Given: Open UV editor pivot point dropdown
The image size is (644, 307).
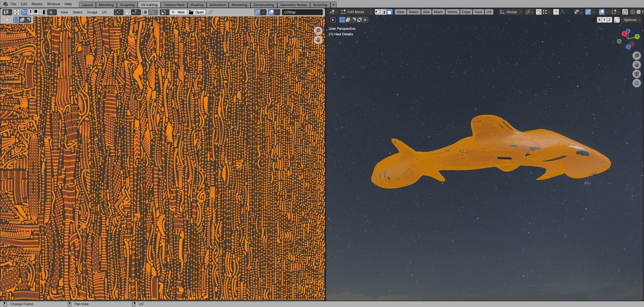Looking at the screenshot, I should 119,12.
